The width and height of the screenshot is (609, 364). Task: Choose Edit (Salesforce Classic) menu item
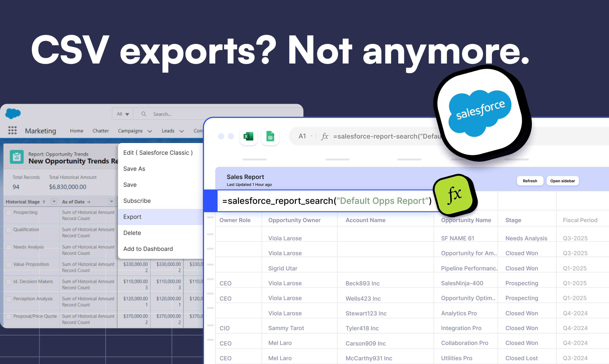[161, 153]
